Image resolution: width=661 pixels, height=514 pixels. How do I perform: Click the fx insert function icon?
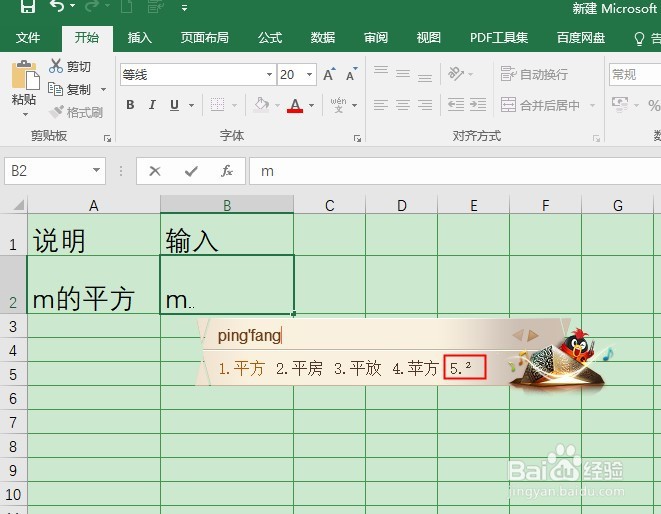227,171
